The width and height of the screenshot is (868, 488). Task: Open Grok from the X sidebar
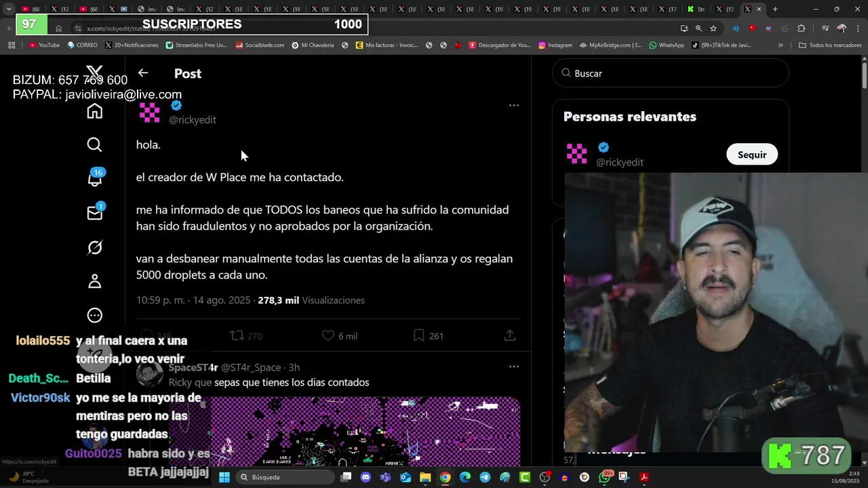pyautogui.click(x=95, y=247)
